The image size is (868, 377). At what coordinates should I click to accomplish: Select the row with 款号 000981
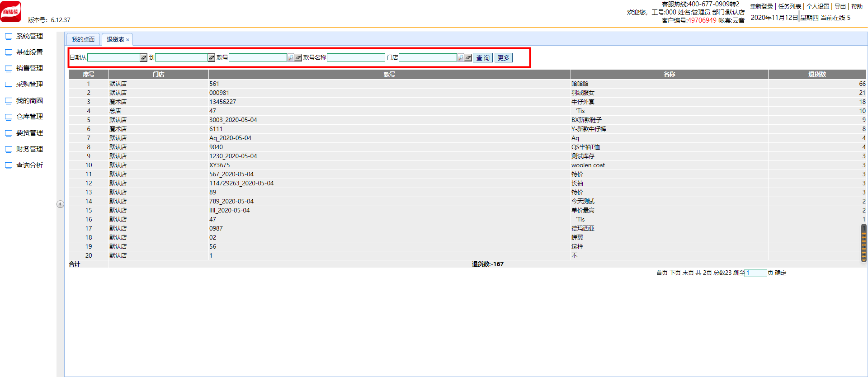[x=467, y=93]
